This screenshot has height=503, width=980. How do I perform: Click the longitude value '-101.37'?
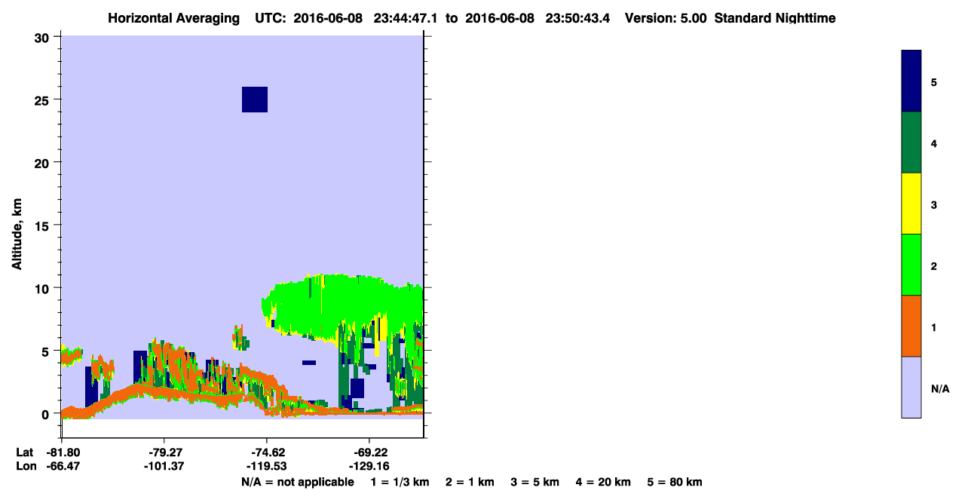[x=164, y=466]
